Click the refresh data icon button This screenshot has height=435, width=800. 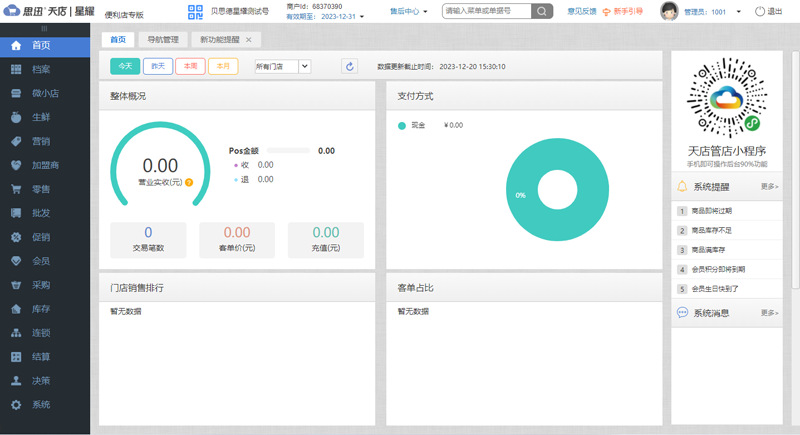349,66
